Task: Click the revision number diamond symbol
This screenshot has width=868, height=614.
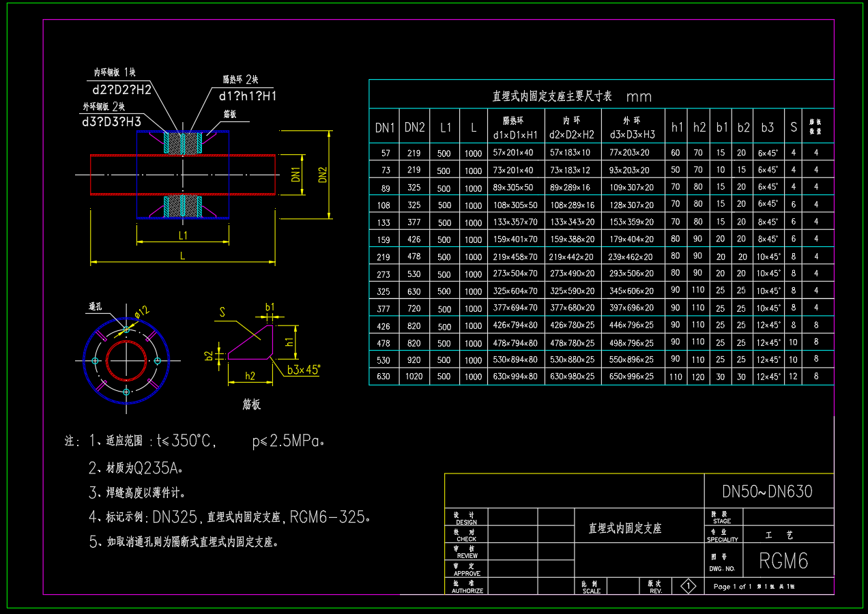Action: coord(689,586)
